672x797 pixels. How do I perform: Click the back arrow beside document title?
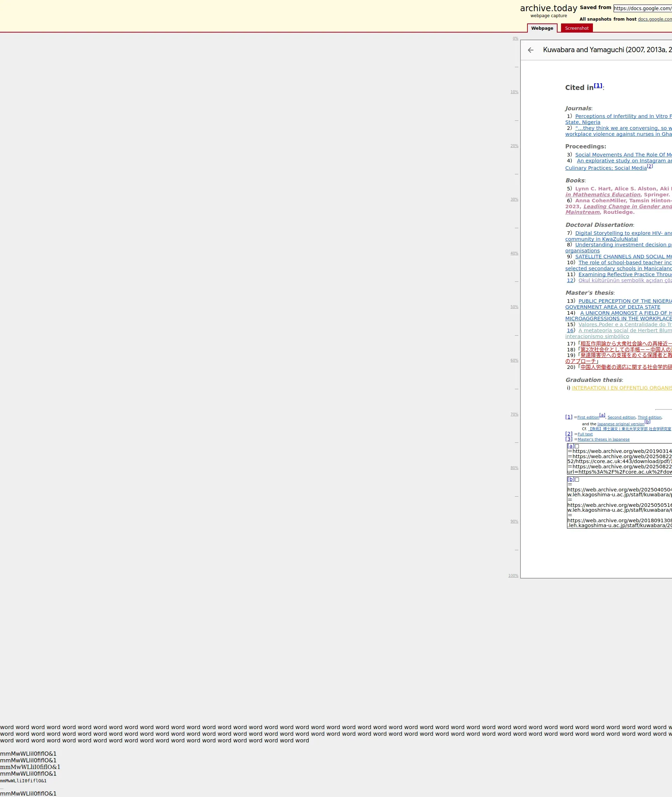(530, 50)
